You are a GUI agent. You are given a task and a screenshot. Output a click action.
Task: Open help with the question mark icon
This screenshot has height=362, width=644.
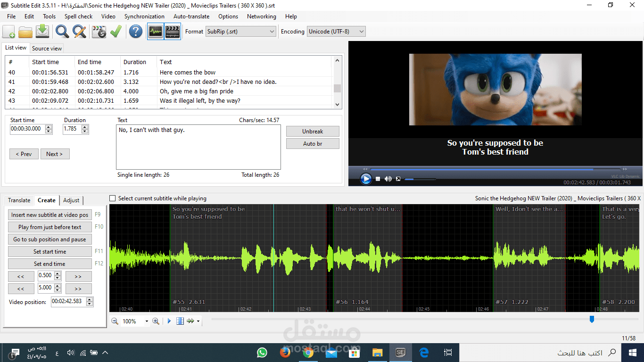pyautogui.click(x=136, y=32)
